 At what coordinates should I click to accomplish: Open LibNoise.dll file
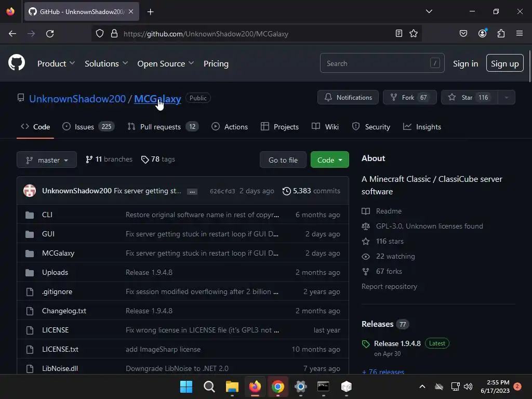coord(60,368)
